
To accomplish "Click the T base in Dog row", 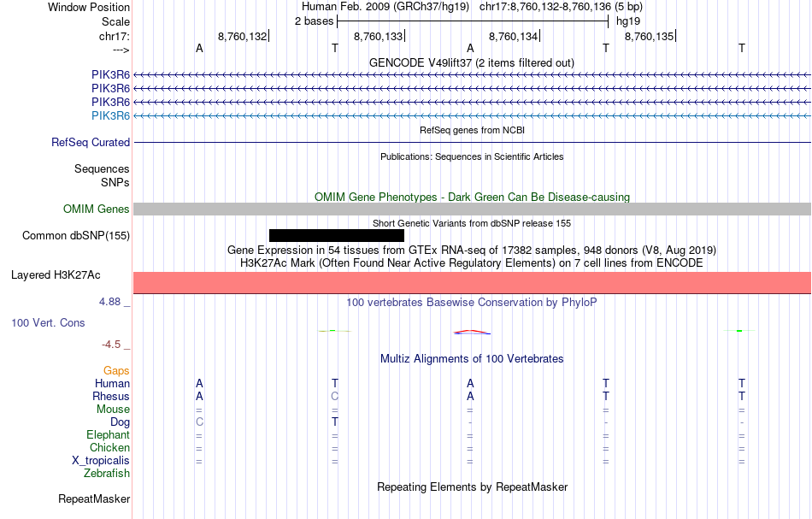I will (335, 422).
